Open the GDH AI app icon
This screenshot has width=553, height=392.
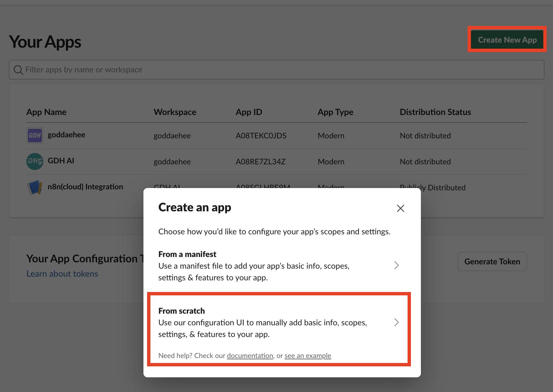(35, 161)
